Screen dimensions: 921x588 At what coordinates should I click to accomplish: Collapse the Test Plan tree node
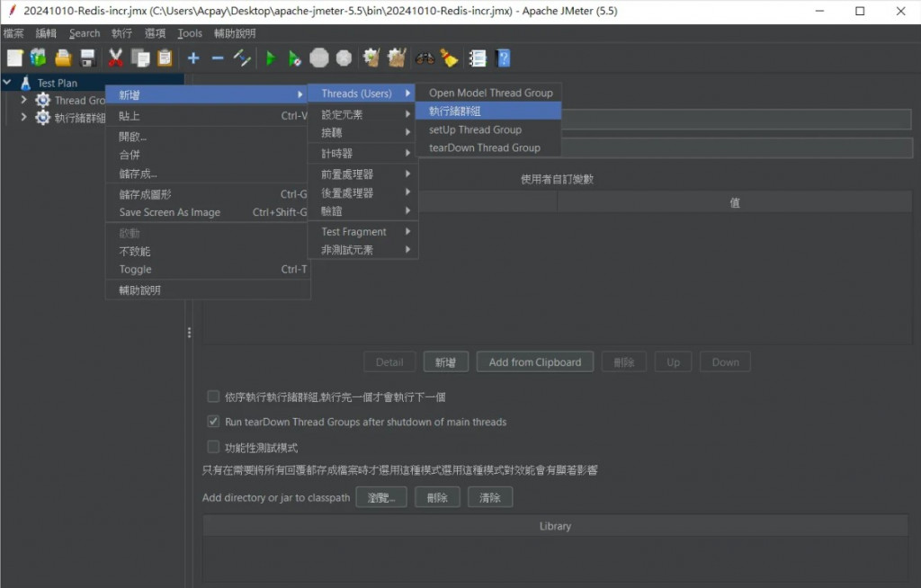pyautogui.click(x=7, y=82)
